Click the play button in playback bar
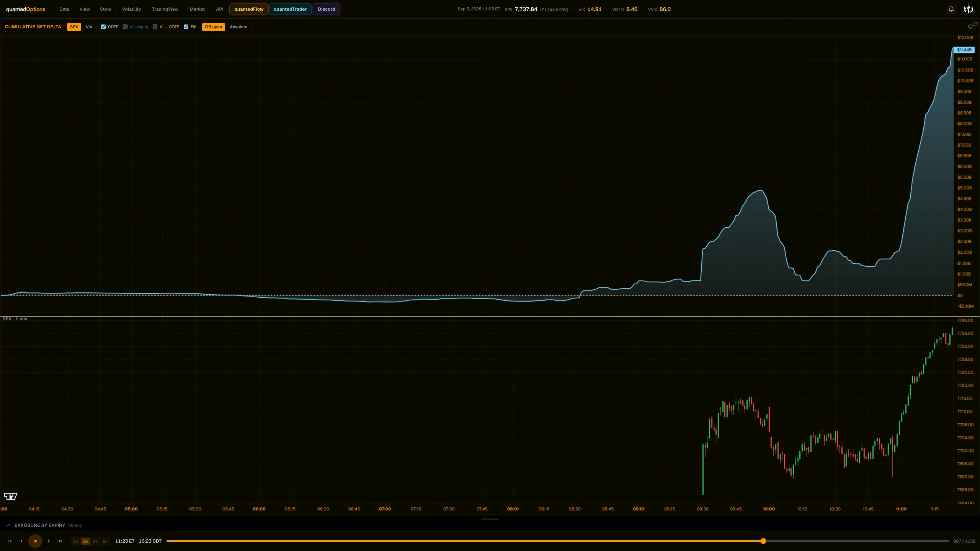Screen dimensions: 980x551 (35, 541)
